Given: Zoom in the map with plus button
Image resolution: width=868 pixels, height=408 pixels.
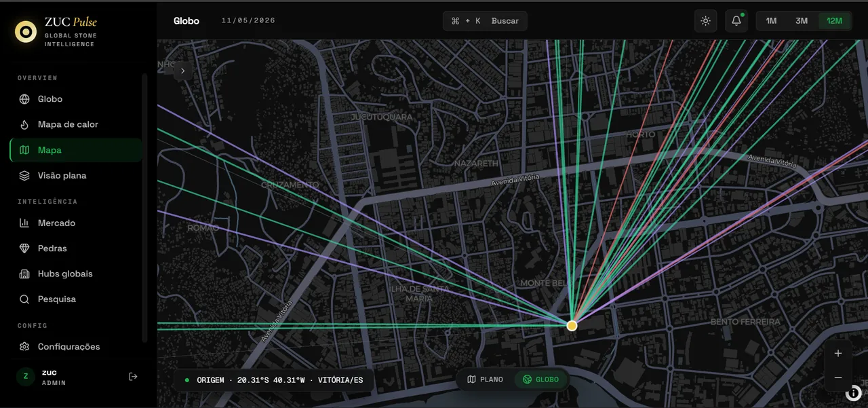Looking at the screenshot, I should 838,353.
